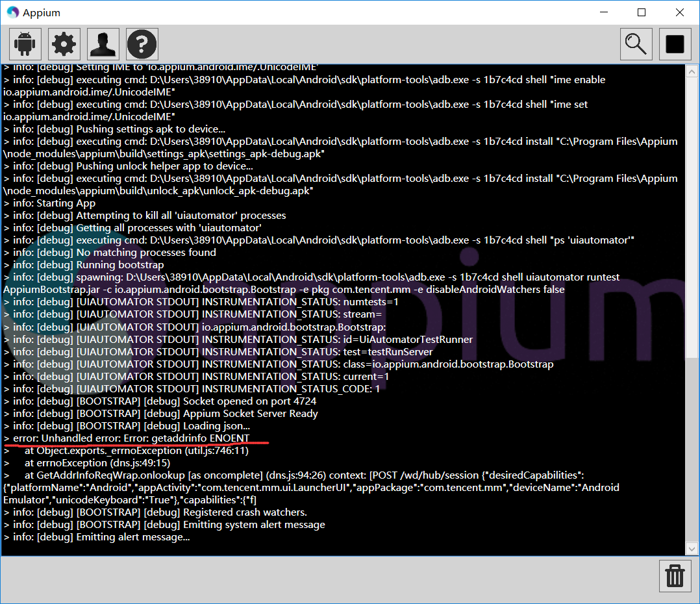
Task: Click 'at GetAddrInfoReqWrap.onlookup' stack trace line
Action: (x=294, y=475)
